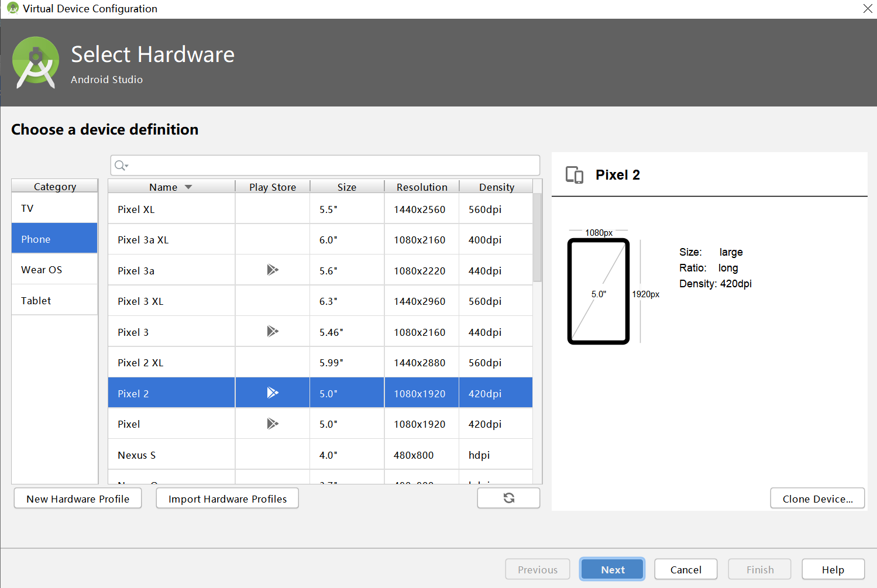This screenshot has height=588, width=877.
Task: Click the Cancel button
Action: pyautogui.click(x=686, y=569)
